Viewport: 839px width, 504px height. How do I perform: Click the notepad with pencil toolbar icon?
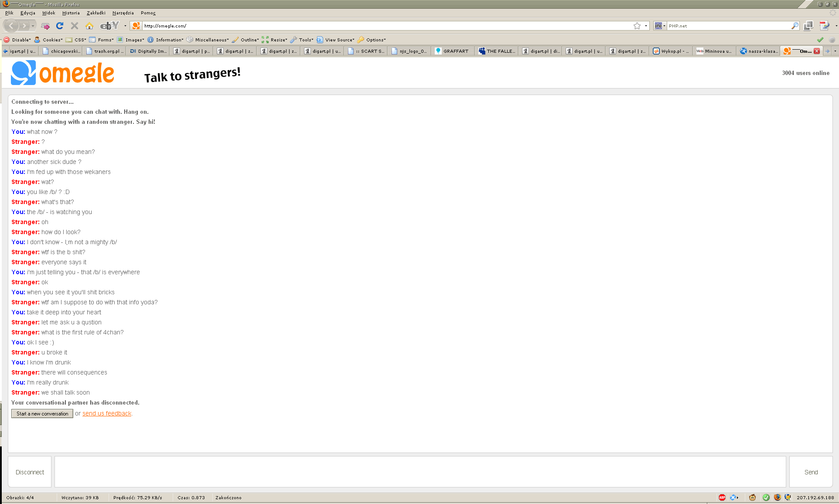[x=824, y=26]
